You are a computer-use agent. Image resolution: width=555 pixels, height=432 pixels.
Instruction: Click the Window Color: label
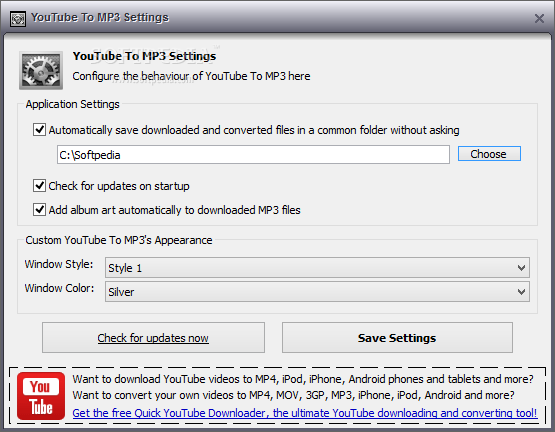click(59, 288)
